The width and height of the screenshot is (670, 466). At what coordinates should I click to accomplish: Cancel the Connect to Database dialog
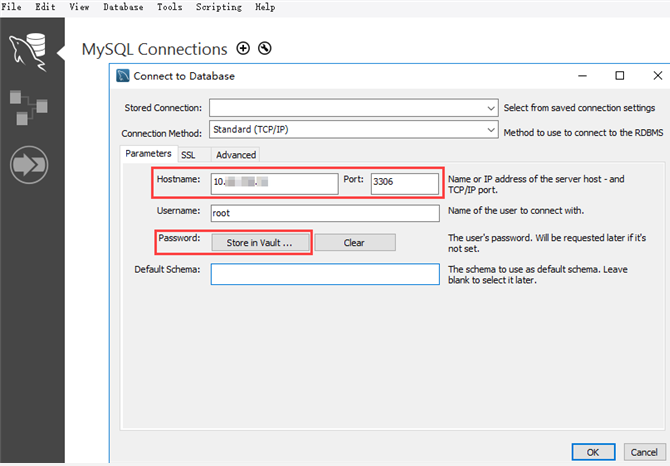644,452
